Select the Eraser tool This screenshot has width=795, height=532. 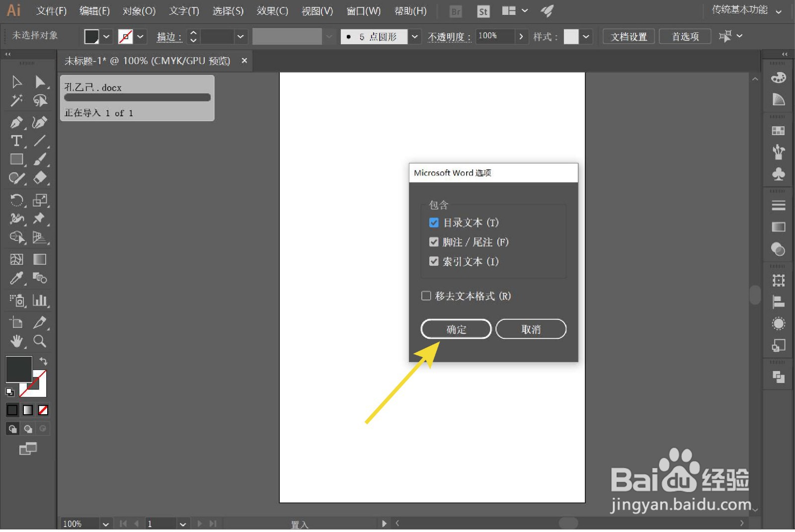[x=40, y=178]
